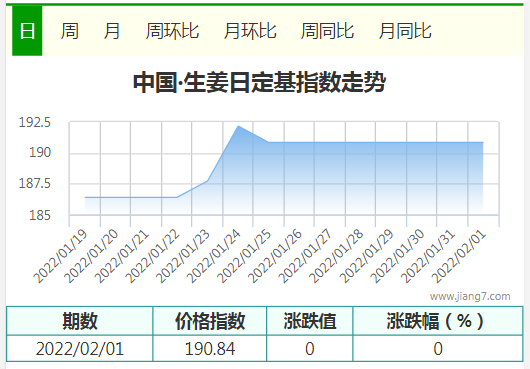Click the 0 value under 涨跌幅
This screenshot has height=369, width=530.
438,348
